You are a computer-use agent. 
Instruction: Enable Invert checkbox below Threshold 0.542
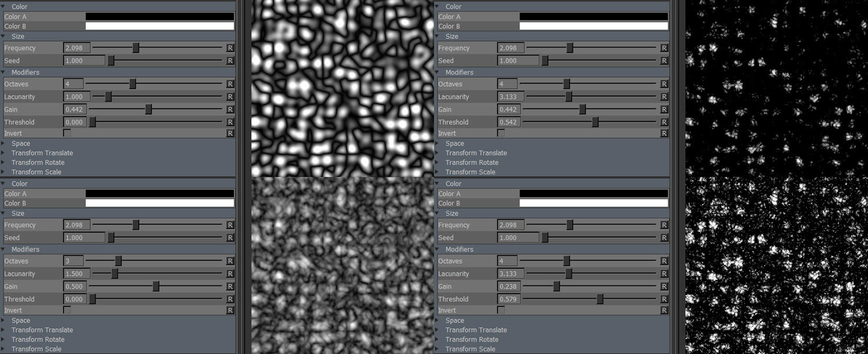[501, 133]
